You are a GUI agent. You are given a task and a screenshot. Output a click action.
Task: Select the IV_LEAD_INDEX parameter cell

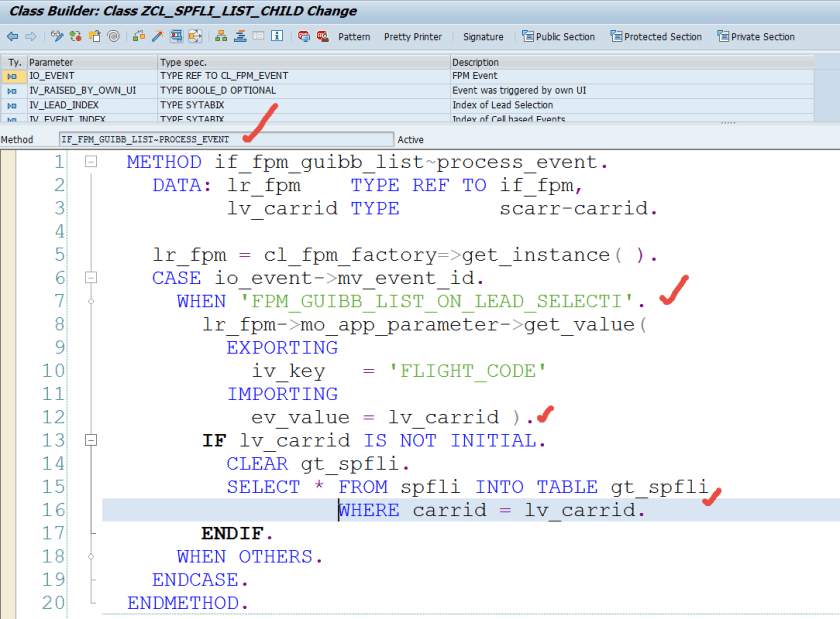click(92, 105)
